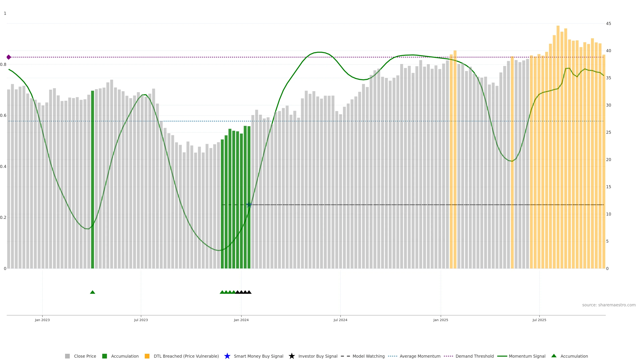
Task: Click the Jan 2024 axis label
Action: [x=241, y=320]
